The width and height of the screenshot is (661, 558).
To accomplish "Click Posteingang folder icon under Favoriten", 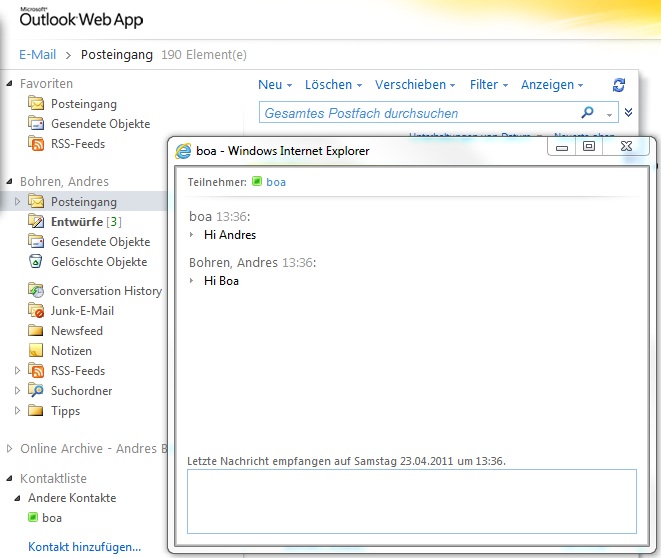I will click(x=36, y=104).
